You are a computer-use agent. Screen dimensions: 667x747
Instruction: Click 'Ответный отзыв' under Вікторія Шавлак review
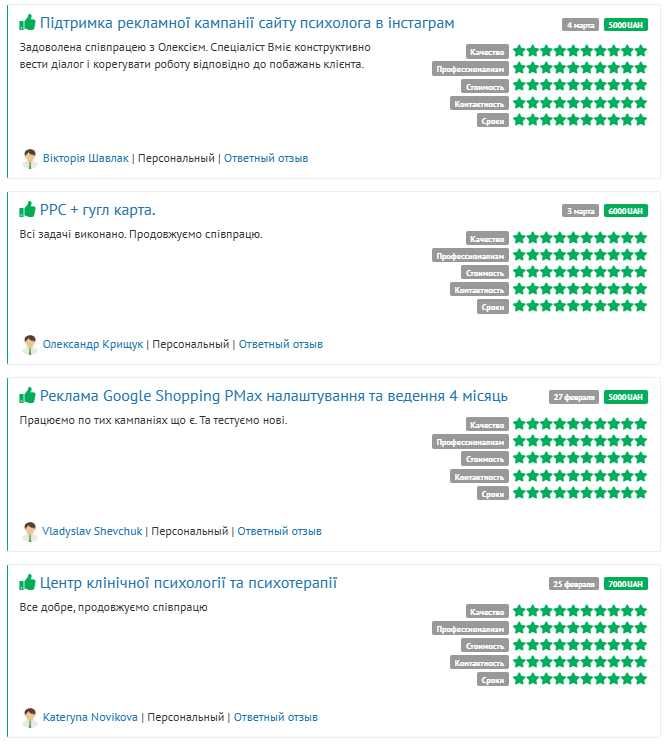click(x=266, y=158)
